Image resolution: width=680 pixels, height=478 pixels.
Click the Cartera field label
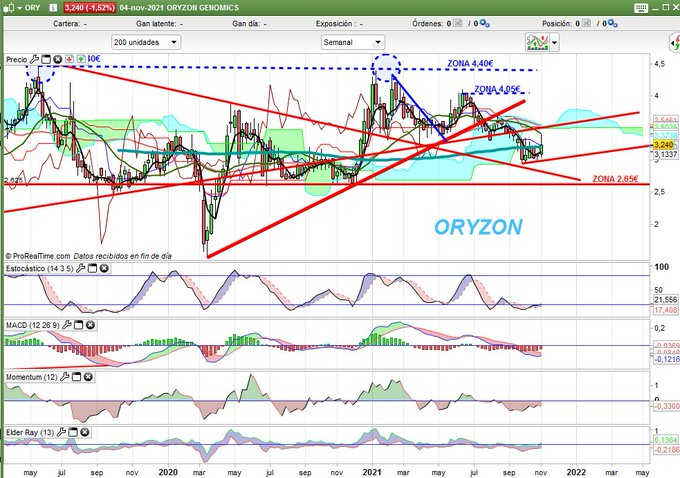click(66, 24)
